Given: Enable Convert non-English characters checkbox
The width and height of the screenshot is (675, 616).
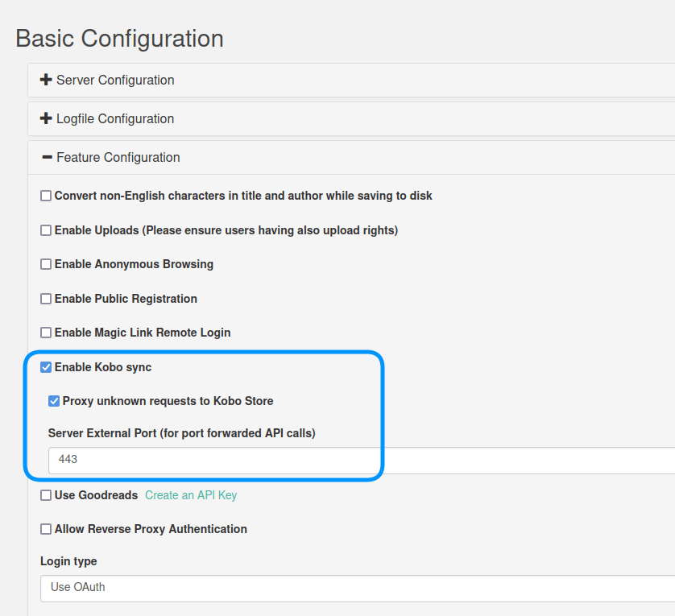Looking at the screenshot, I should tap(46, 196).
